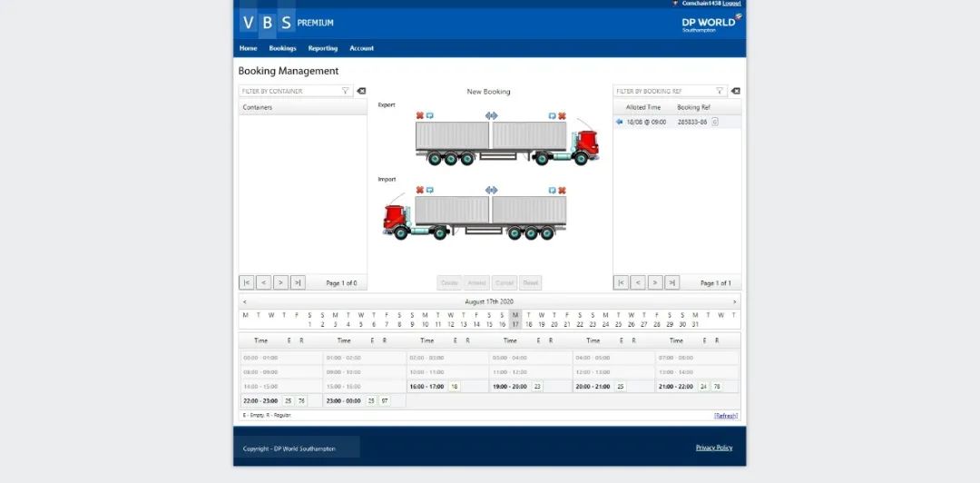Remove the Export truck's left container

coord(419,115)
